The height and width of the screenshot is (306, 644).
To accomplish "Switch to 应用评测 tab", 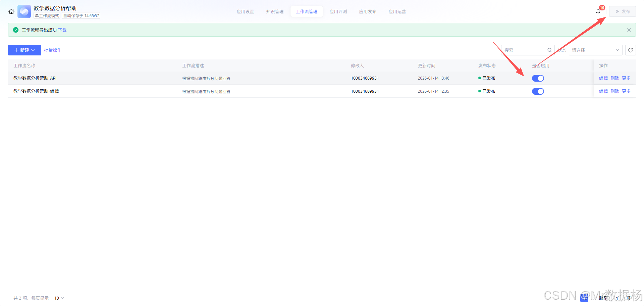I will [x=338, y=11].
